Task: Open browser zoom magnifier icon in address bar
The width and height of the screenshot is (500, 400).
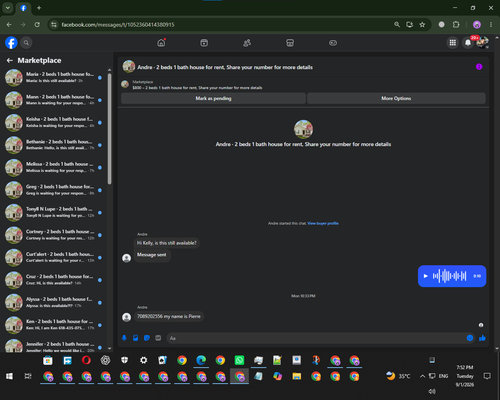Action: [397, 25]
